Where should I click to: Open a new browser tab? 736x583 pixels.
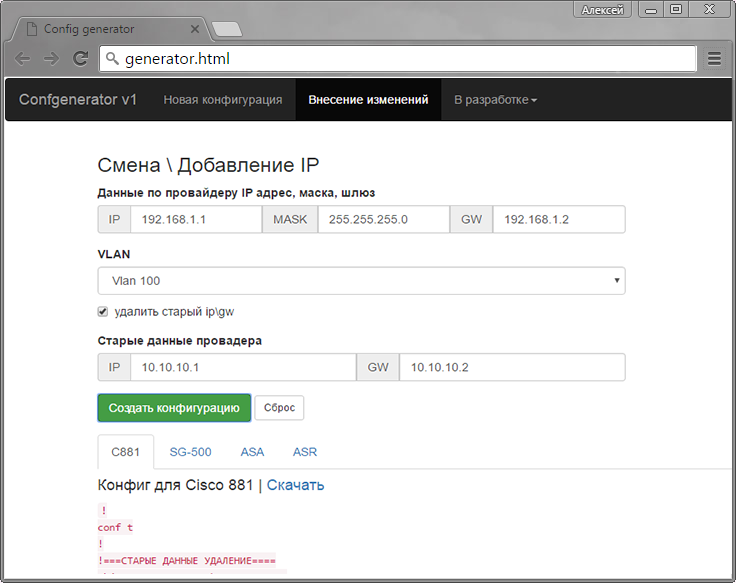click(227, 29)
